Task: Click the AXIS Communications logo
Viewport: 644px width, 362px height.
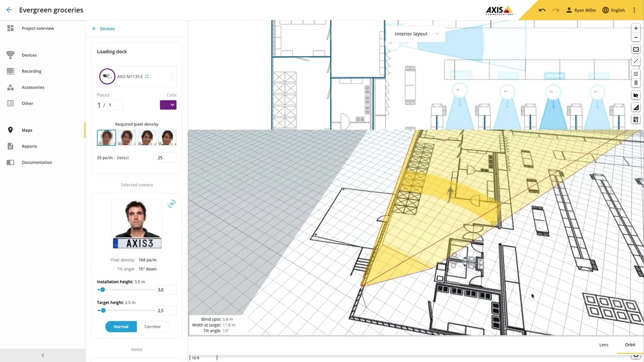Action: coord(499,10)
